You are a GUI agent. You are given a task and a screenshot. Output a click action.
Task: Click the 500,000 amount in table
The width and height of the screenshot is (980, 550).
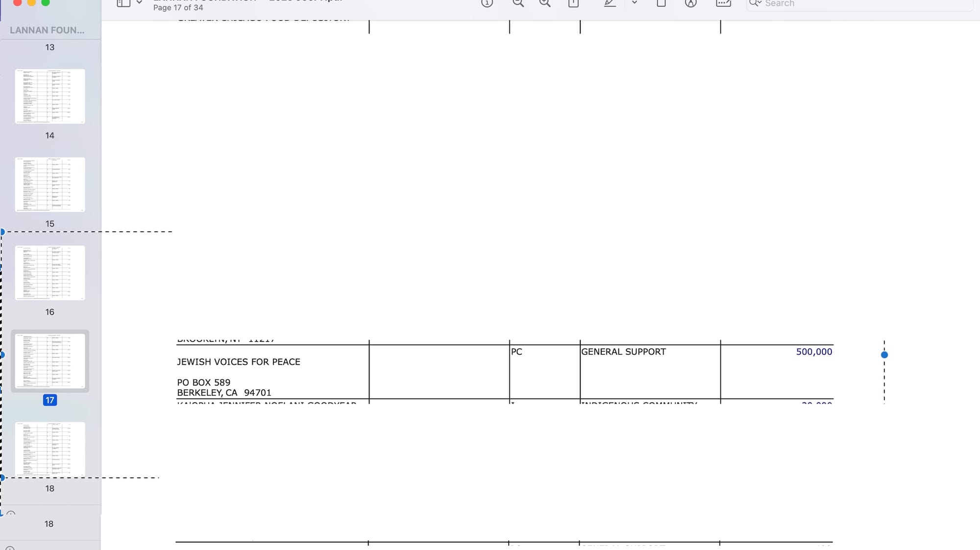tap(814, 351)
